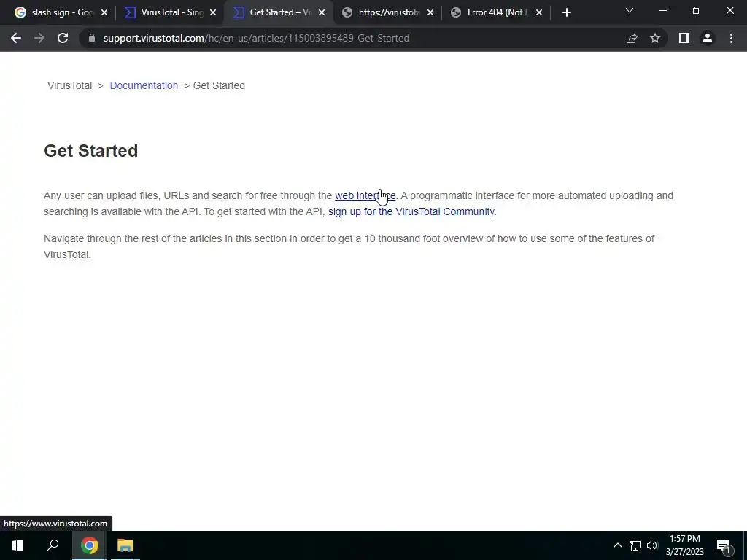Open the volume speaker tray icon

pyautogui.click(x=652, y=545)
